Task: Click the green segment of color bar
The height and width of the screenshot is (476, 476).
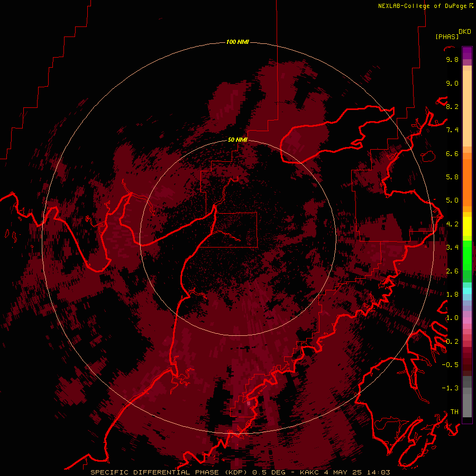Action: tap(467, 255)
